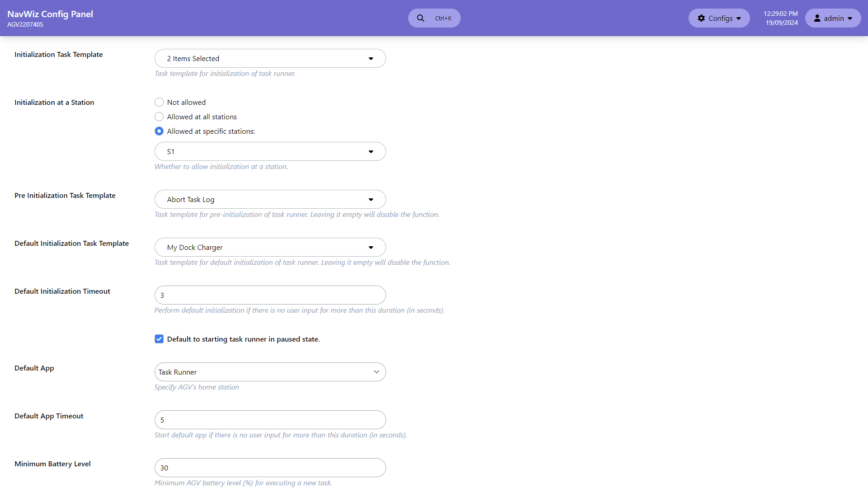This screenshot has height=488, width=868.
Task: Open the admin user menu
Action: (x=833, y=18)
